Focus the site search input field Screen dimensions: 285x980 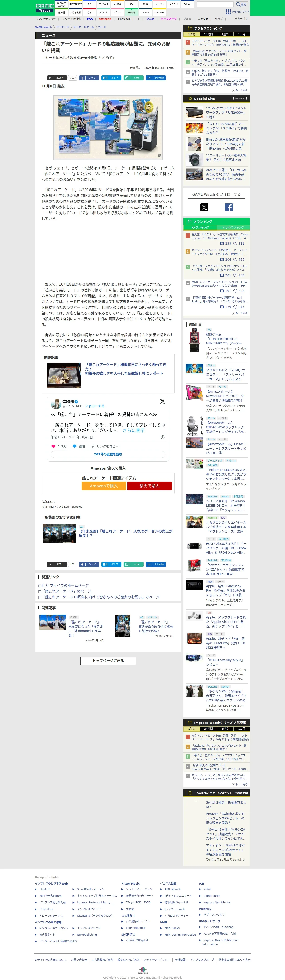(215, 4)
